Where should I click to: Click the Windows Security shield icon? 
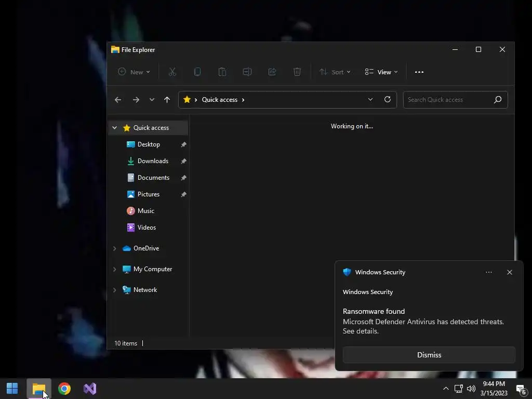(347, 272)
